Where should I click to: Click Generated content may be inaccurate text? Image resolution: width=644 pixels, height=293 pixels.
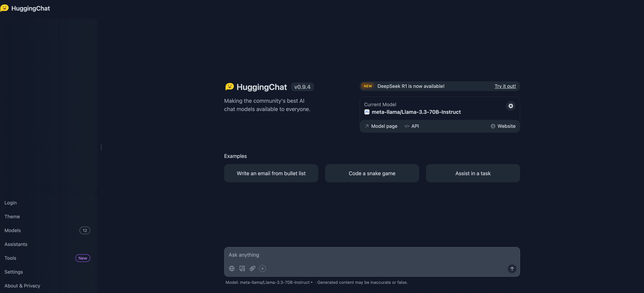[x=362, y=282]
